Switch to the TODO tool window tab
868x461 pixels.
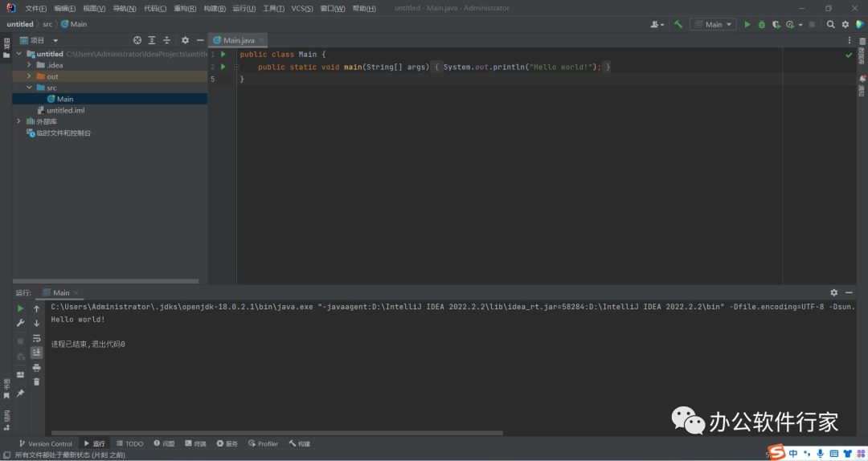129,443
